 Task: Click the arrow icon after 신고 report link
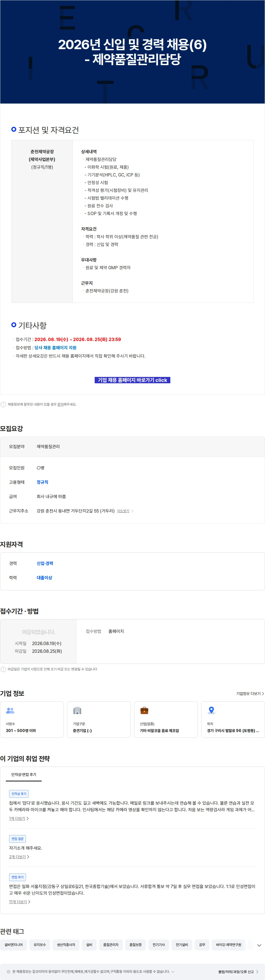click(257, 972)
